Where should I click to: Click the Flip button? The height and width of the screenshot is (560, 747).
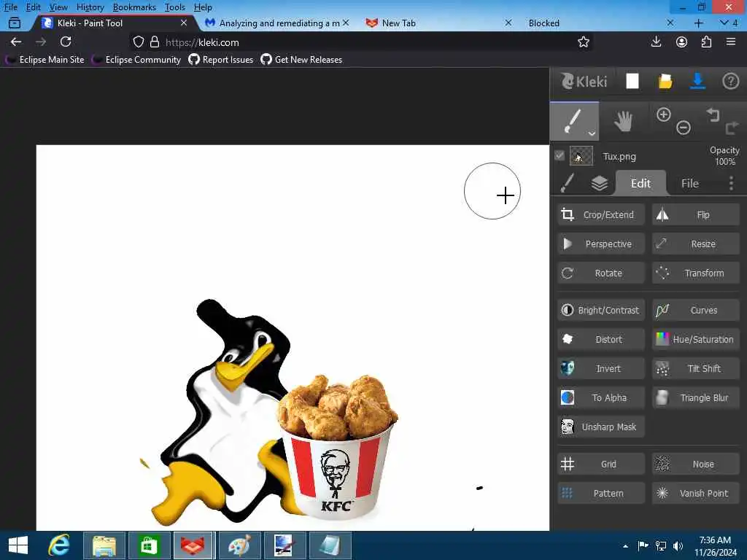pos(695,215)
